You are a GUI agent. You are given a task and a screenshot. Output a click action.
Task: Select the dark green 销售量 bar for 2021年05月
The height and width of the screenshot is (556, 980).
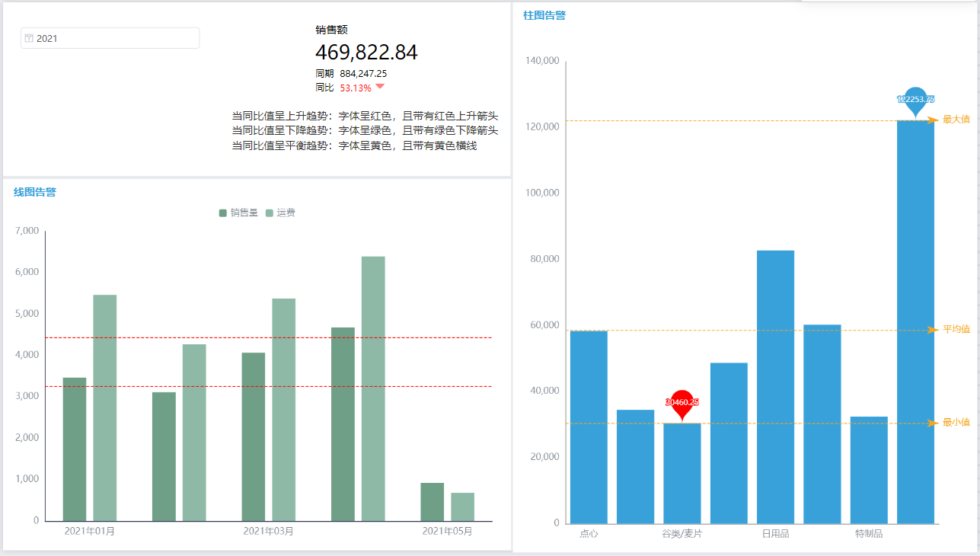(432, 502)
